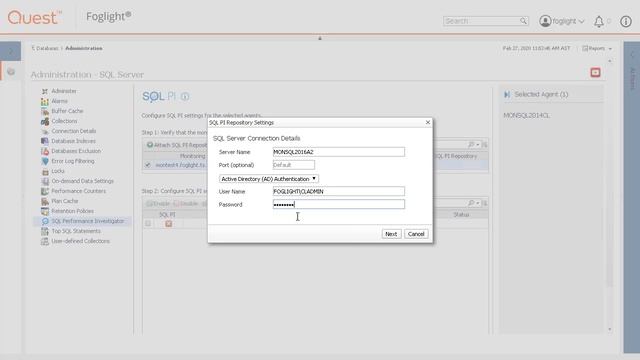Open the Step 1 table search dropdown
This screenshot has height=360, width=640.
[x=473, y=144]
